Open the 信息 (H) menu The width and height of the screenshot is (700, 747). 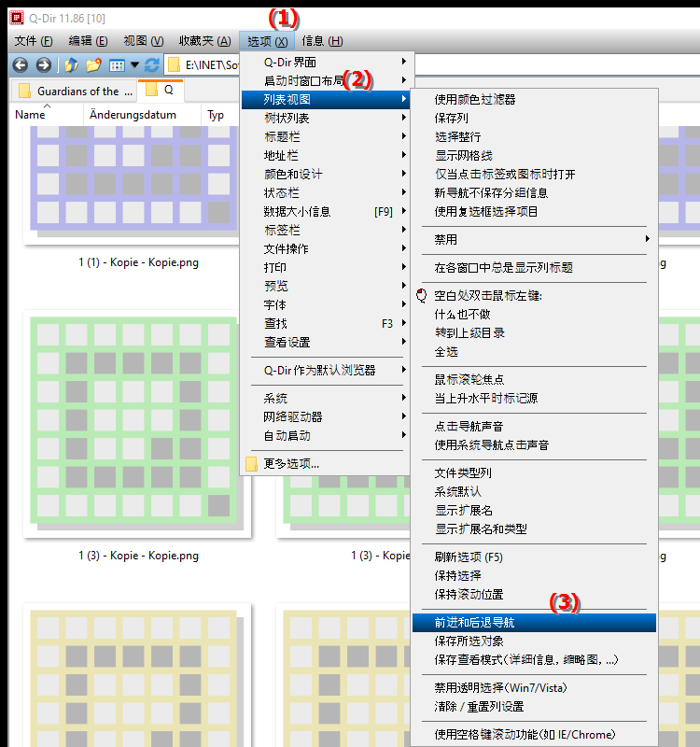tap(322, 41)
